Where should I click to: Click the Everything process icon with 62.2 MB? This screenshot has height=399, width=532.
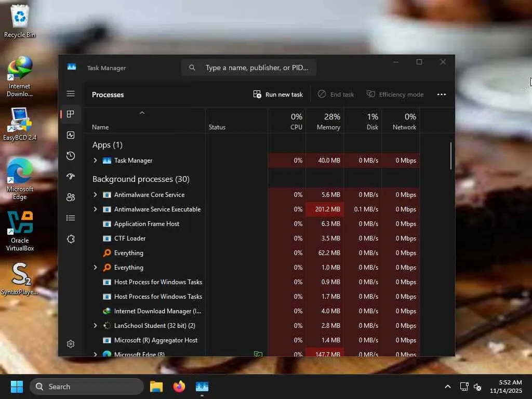click(x=107, y=253)
